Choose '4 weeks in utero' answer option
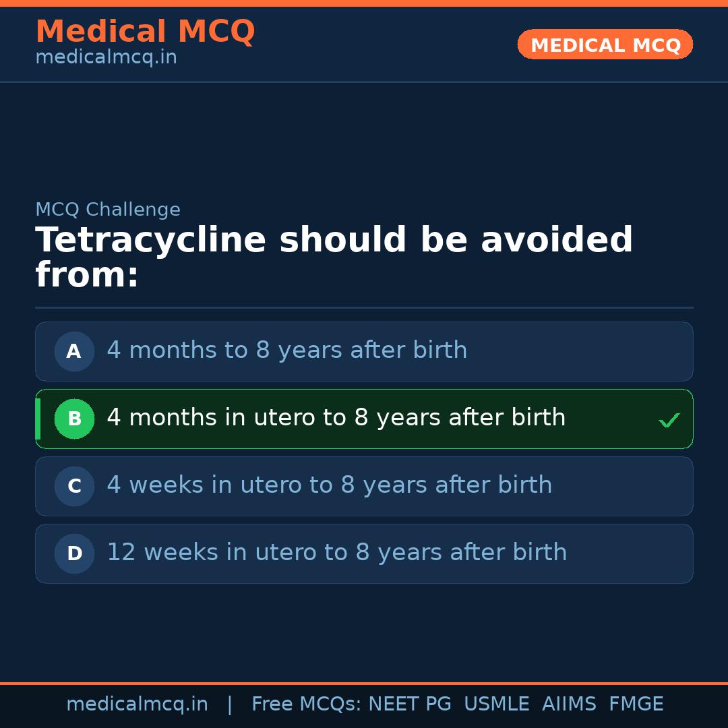The width and height of the screenshot is (728, 728). coord(329,485)
